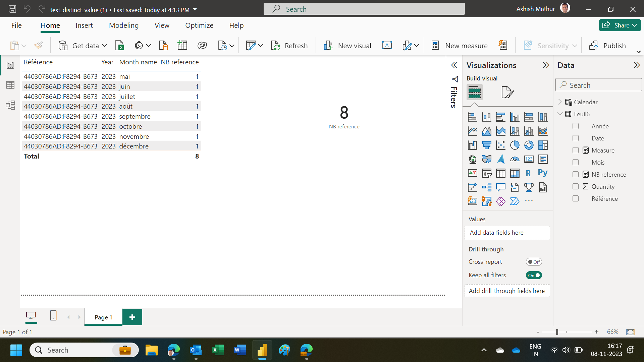
Task: Click the Data pane search field
Action: tap(599, 85)
